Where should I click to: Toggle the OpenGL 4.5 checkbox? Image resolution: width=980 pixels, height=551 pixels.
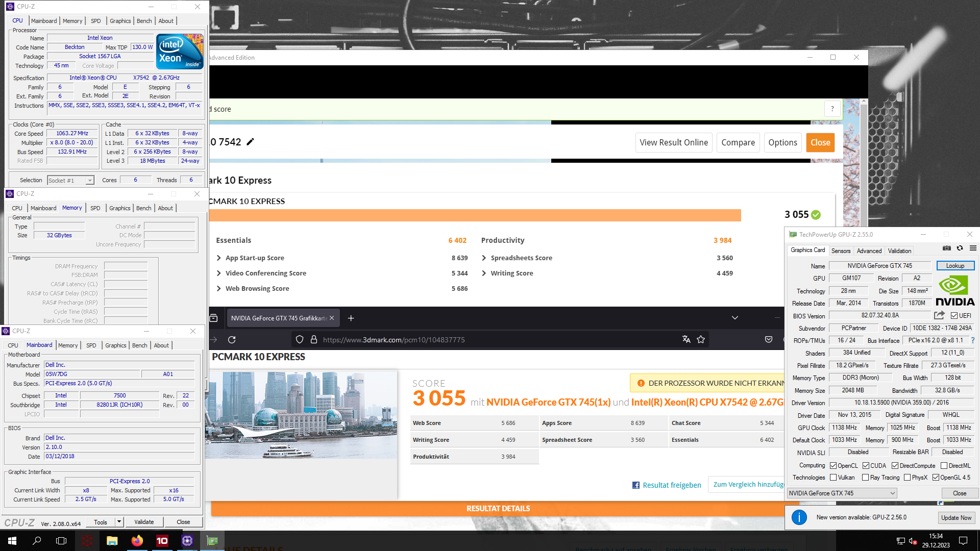[x=936, y=478]
